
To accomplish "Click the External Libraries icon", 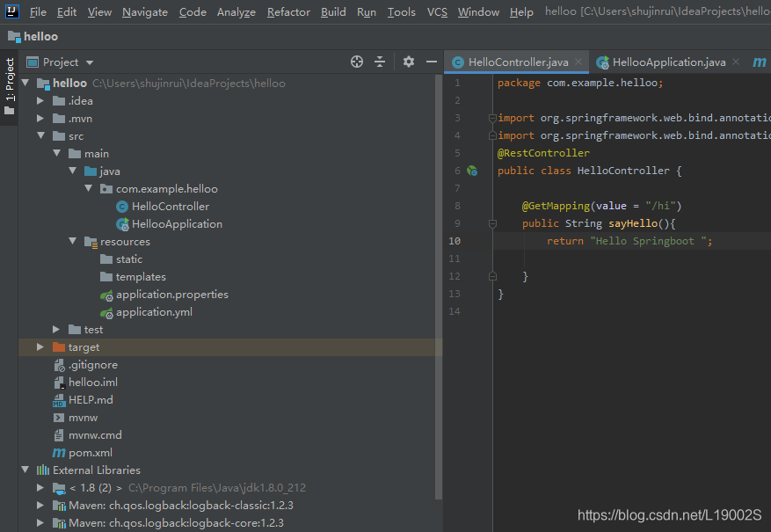I will pos(43,470).
